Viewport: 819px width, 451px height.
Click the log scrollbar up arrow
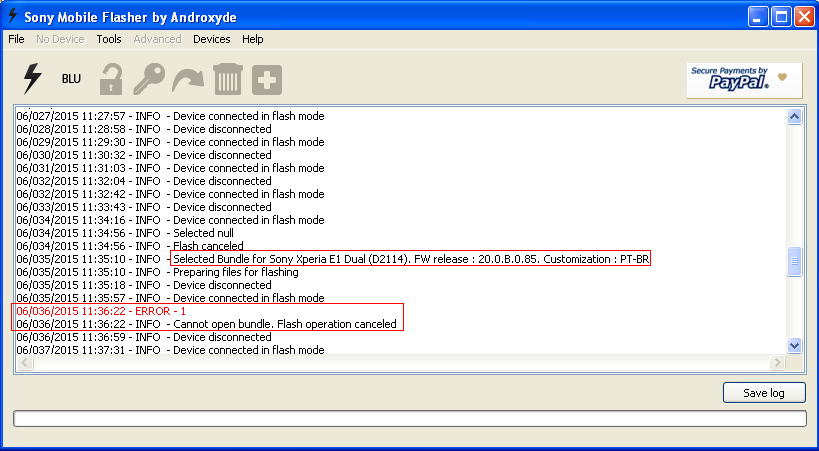coord(794,117)
